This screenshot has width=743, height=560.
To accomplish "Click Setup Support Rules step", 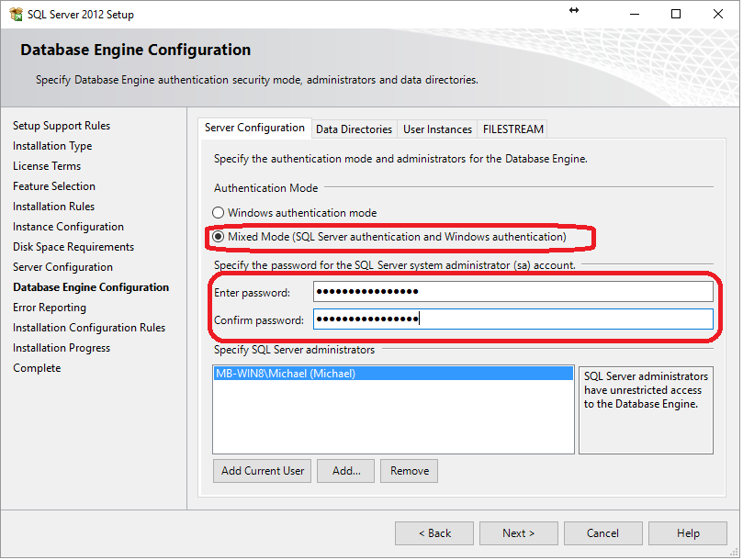I will pyautogui.click(x=62, y=126).
